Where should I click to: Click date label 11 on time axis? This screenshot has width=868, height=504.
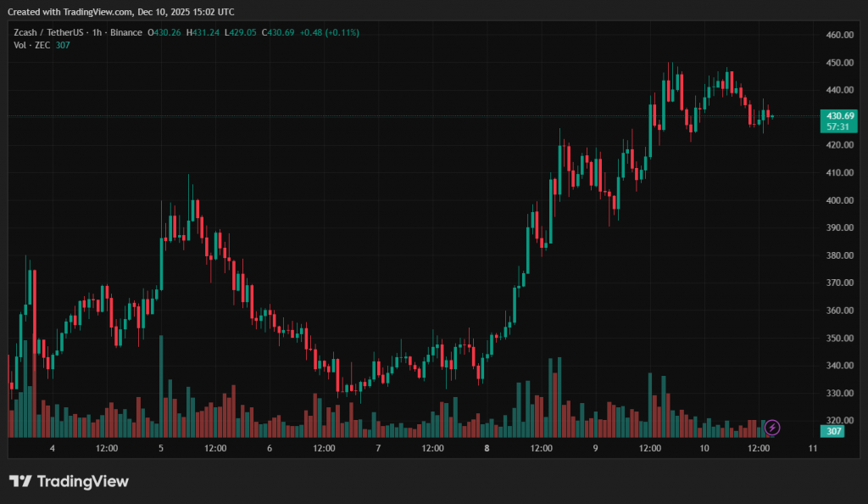coord(812,448)
